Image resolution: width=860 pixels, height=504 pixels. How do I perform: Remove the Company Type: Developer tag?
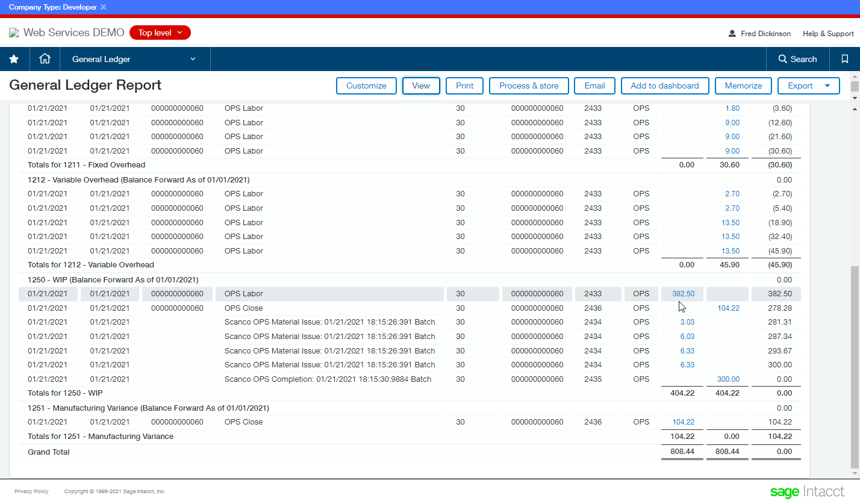(103, 7)
